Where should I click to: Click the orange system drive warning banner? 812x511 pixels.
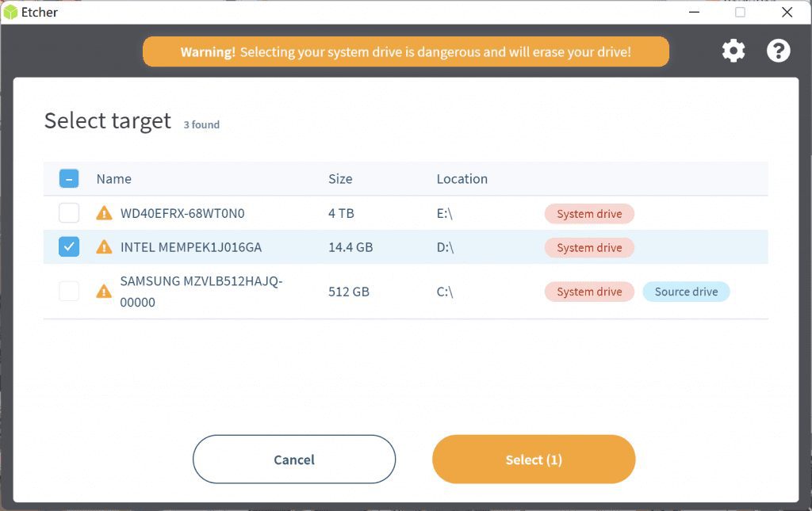406,52
